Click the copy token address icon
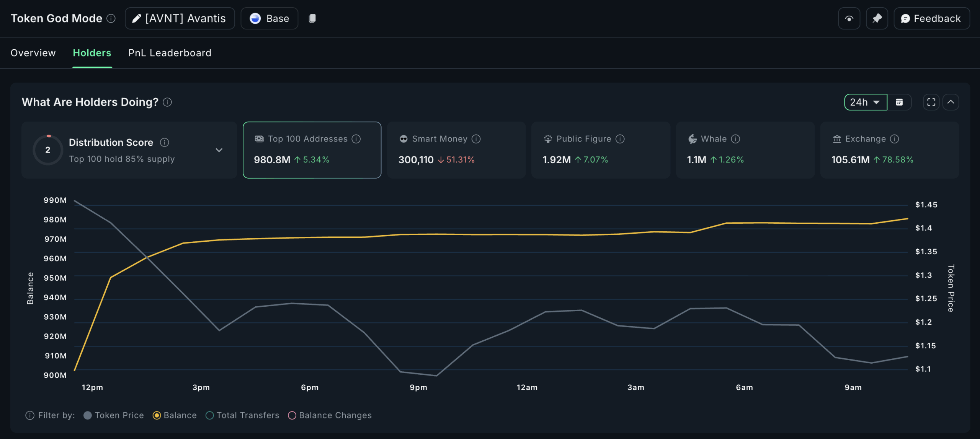980x439 pixels. coord(312,18)
